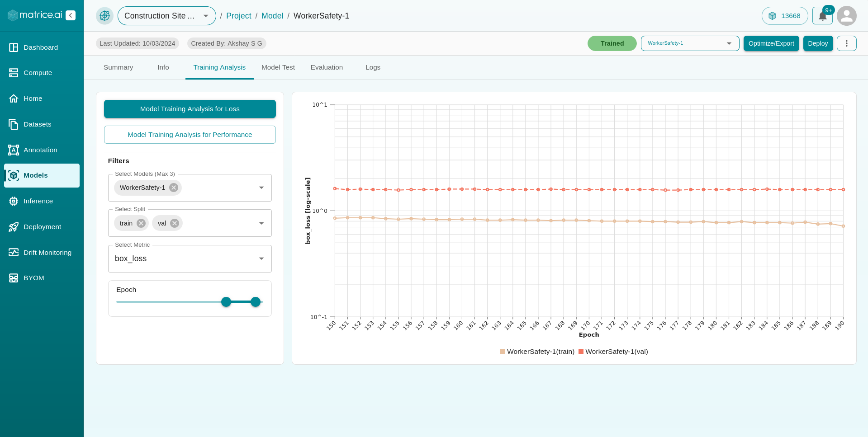Open the three-dot more options menu
This screenshot has width=868, height=437.
(x=847, y=43)
